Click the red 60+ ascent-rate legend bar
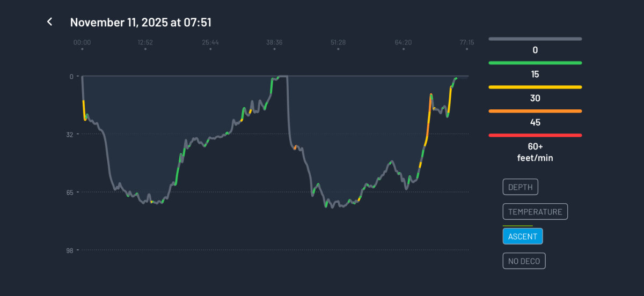 (x=535, y=135)
